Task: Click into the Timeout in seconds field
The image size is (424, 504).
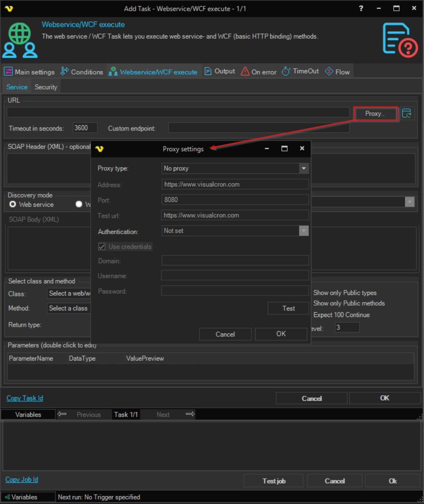Action: point(85,128)
